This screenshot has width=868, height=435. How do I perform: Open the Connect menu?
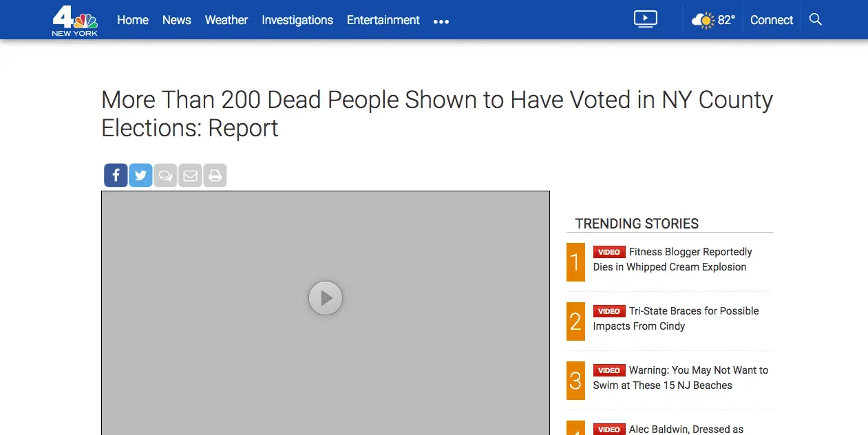click(x=772, y=20)
